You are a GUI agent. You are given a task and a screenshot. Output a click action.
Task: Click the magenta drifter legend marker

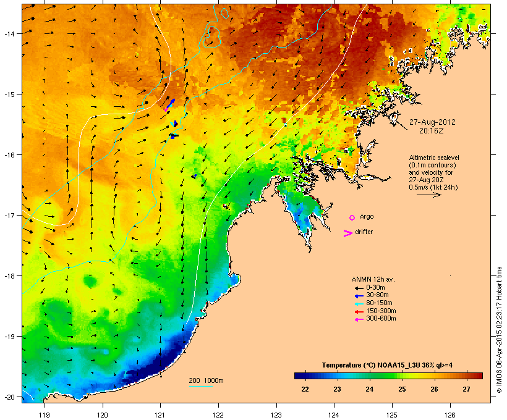tap(347, 233)
